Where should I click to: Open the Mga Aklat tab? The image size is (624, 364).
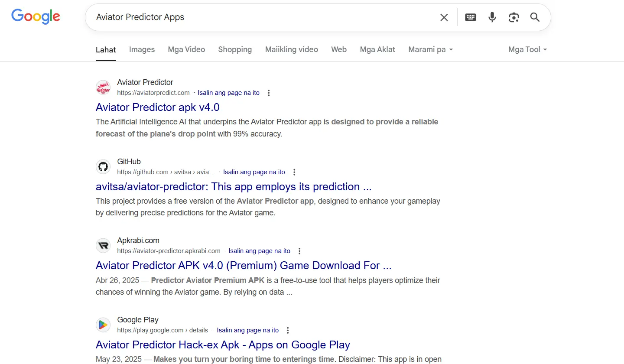[x=377, y=49]
